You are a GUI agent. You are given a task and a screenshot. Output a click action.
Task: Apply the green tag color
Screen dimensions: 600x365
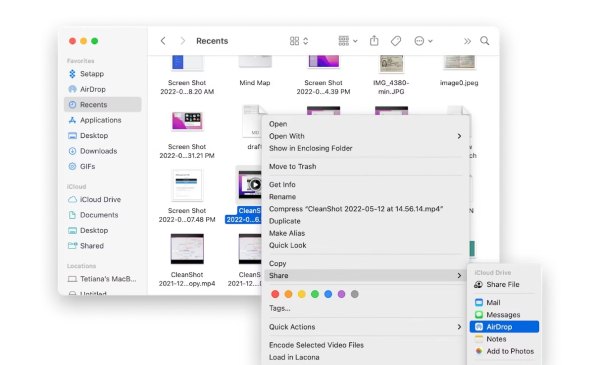[x=315, y=294]
